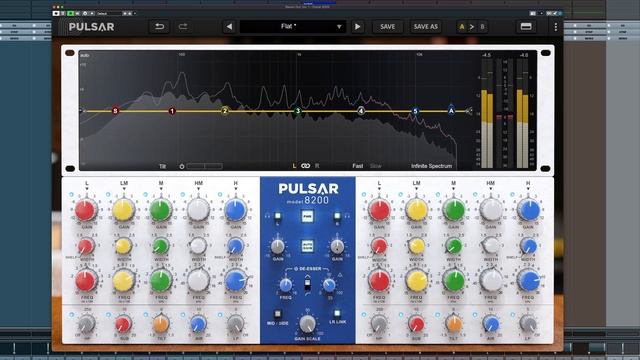This screenshot has height=360, width=640.
Task: Copy state A to B with arrow
Action: pos(471,27)
